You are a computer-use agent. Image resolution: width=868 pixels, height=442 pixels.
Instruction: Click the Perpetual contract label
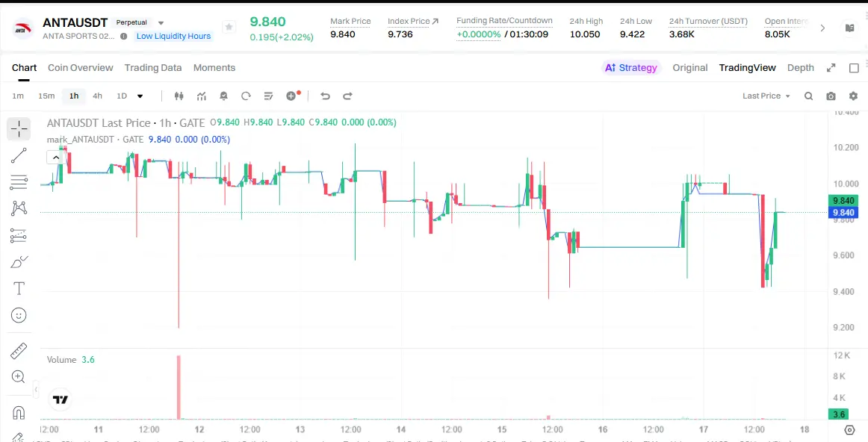(x=131, y=22)
